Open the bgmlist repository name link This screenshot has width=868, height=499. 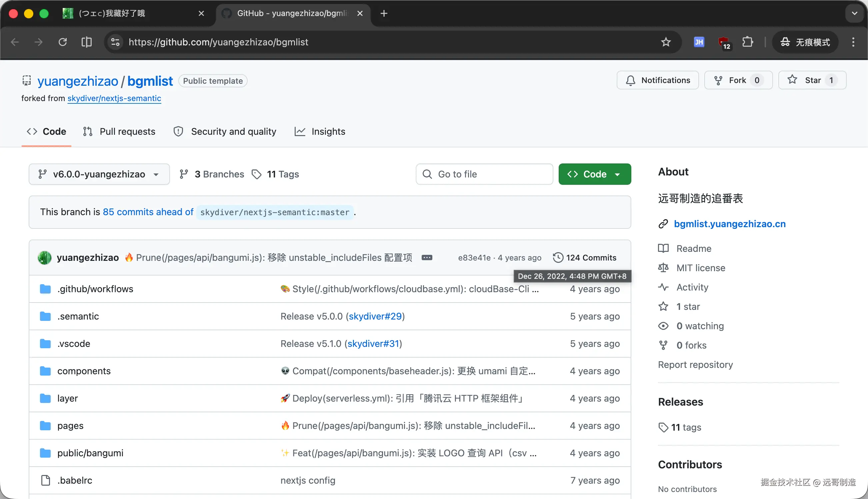[150, 81]
